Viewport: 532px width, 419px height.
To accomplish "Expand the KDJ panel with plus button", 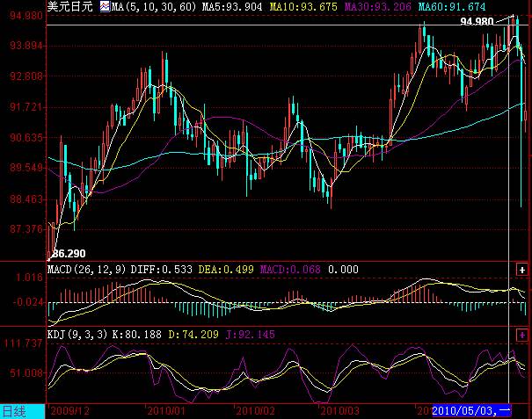I will (x=521, y=335).
